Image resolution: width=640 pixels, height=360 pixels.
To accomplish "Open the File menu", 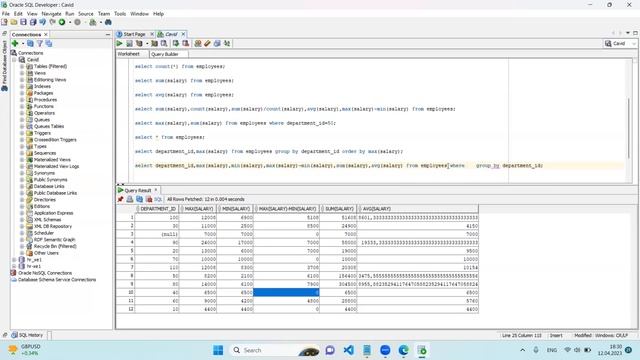I will click(6, 13).
